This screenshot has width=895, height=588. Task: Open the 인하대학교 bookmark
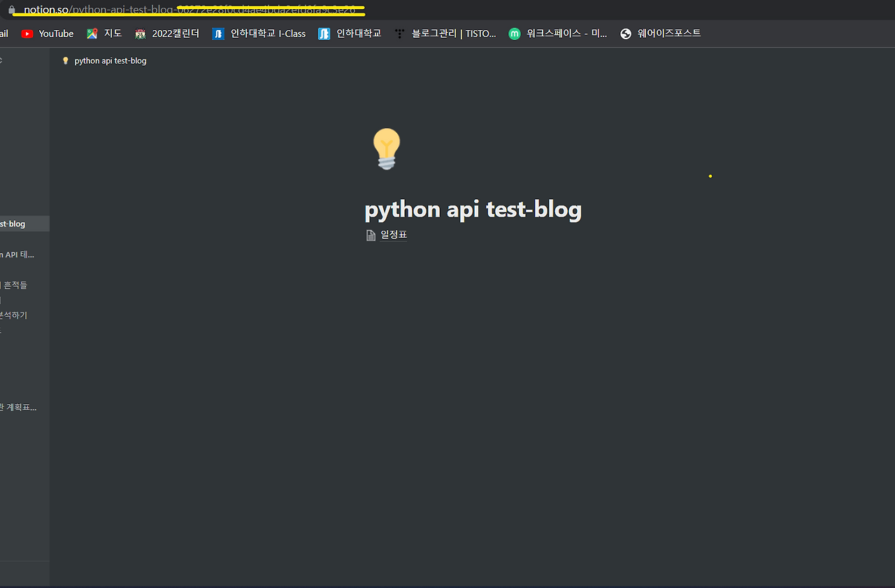coord(350,33)
